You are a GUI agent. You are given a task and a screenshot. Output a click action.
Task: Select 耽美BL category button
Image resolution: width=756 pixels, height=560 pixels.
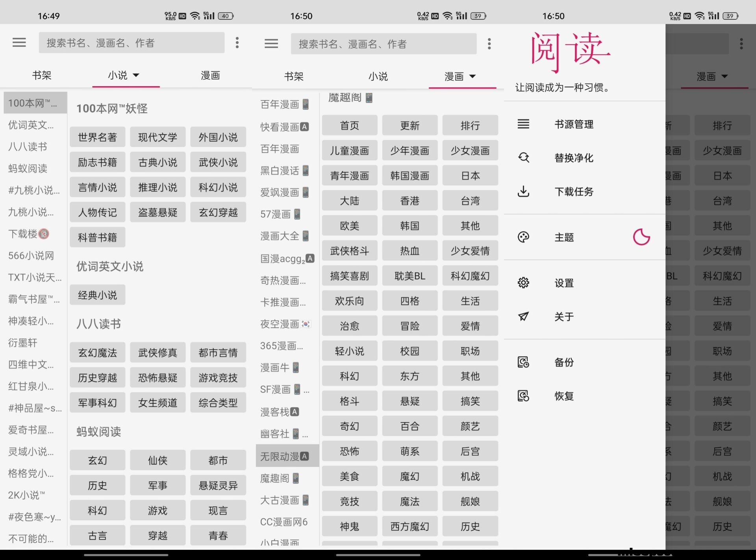coord(410,276)
